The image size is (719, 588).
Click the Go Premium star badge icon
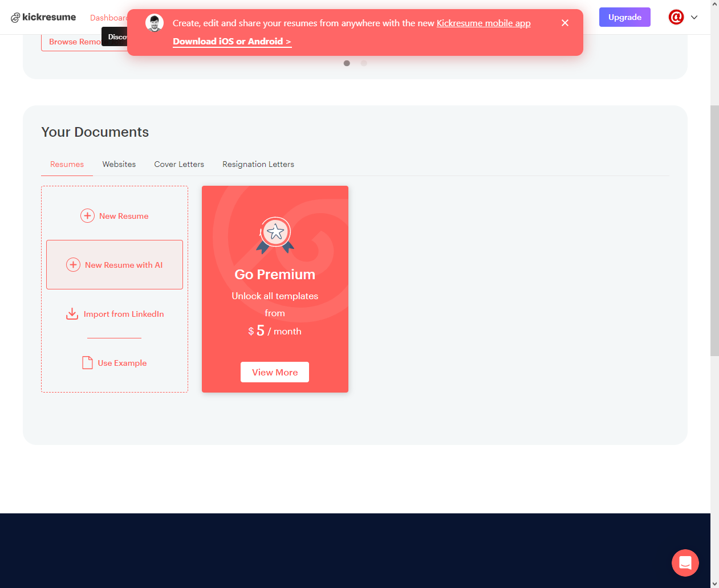(x=275, y=235)
